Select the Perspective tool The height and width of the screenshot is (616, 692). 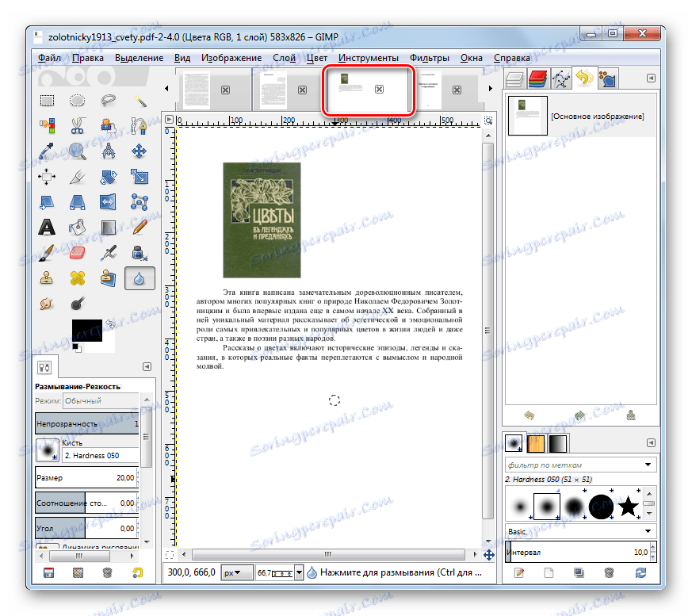tap(77, 202)
